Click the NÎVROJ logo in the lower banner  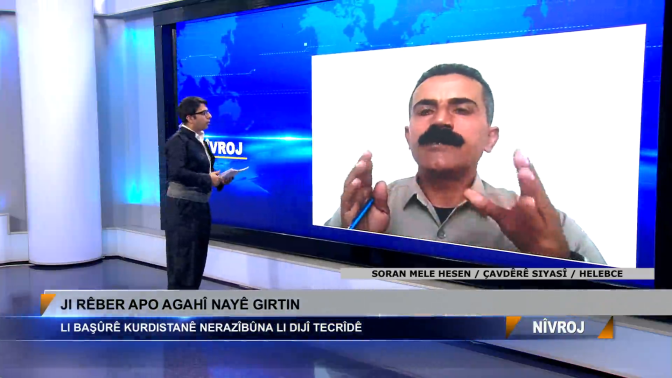point(558,328)
